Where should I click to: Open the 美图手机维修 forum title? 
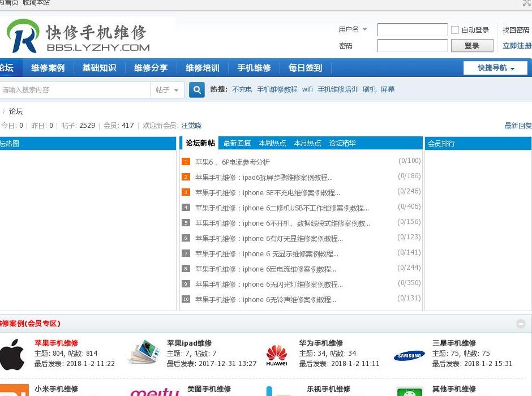coord(209,389)
